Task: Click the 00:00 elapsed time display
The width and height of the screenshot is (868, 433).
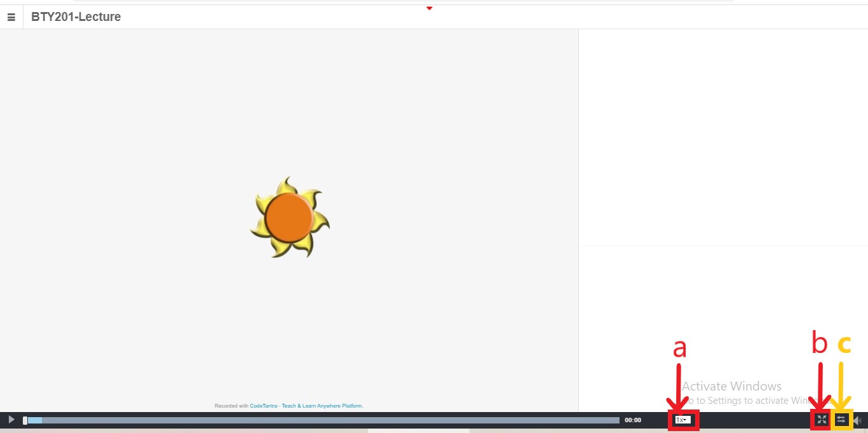Action: (633, 420)
